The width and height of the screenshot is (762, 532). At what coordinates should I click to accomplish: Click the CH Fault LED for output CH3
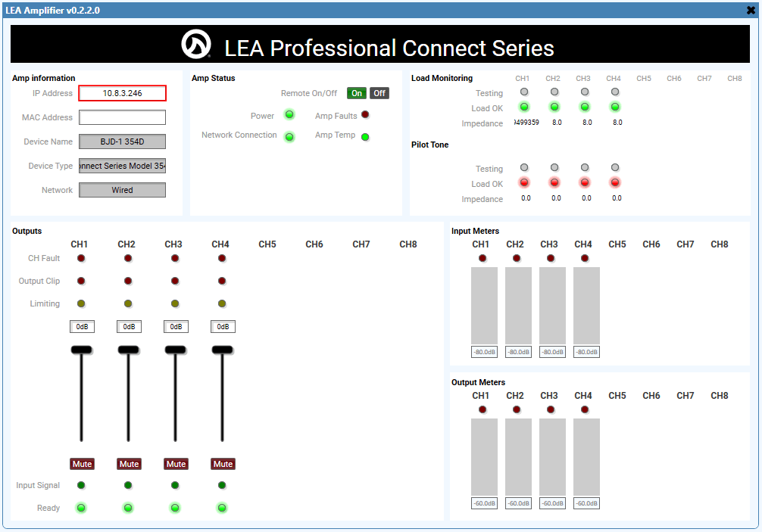click(x=175, y=258)
